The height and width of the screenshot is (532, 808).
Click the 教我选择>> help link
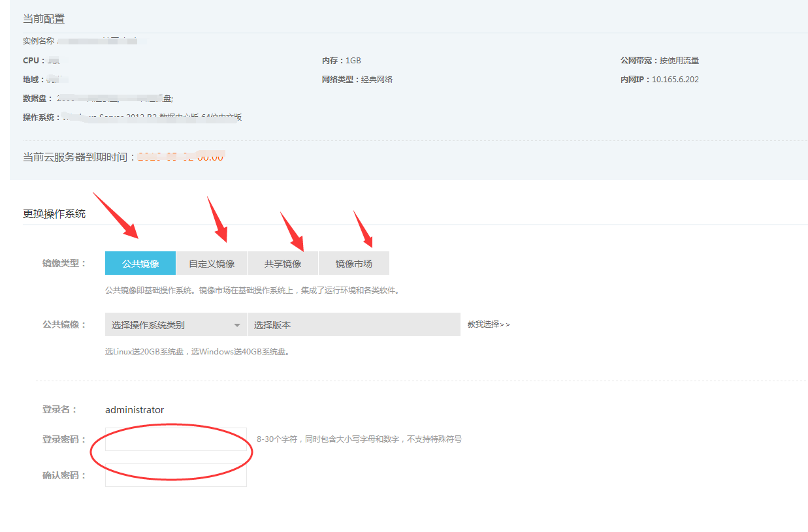click(488, 324)
